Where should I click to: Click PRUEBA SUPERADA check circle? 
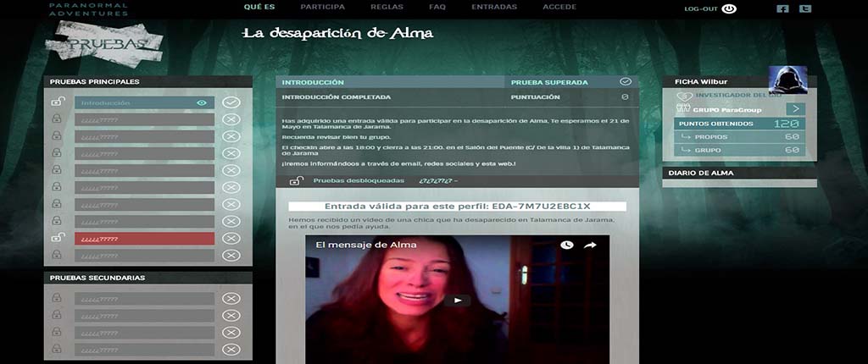point(625,82)
